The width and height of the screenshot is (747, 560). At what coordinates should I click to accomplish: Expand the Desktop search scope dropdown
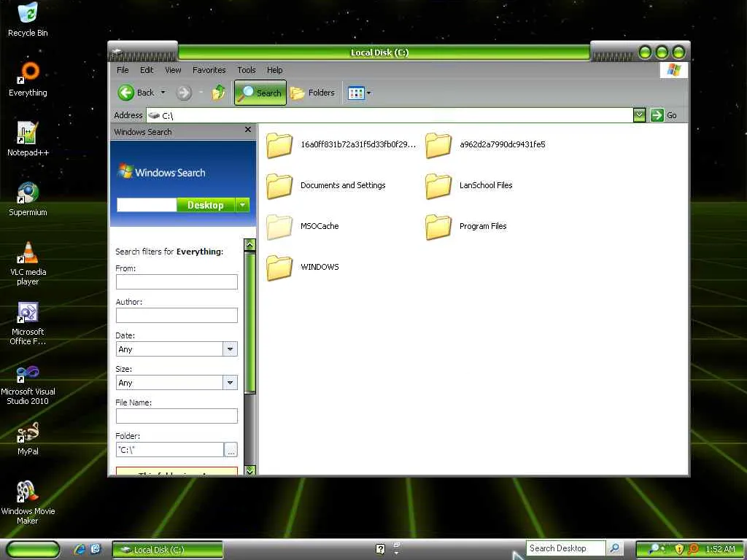(242, 205)
